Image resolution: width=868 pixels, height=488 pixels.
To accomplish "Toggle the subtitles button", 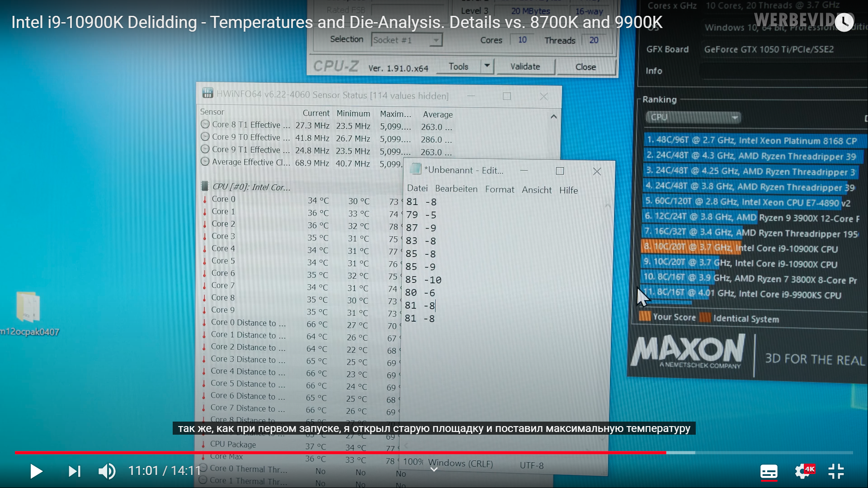I will (x=769, y=471).
